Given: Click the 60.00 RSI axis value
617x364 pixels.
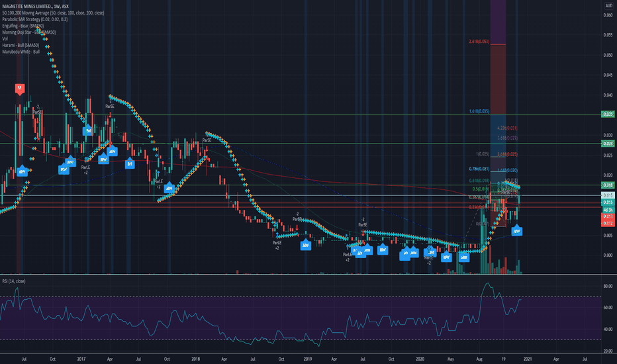Looking at the screenshot, I should click(608, 308).
